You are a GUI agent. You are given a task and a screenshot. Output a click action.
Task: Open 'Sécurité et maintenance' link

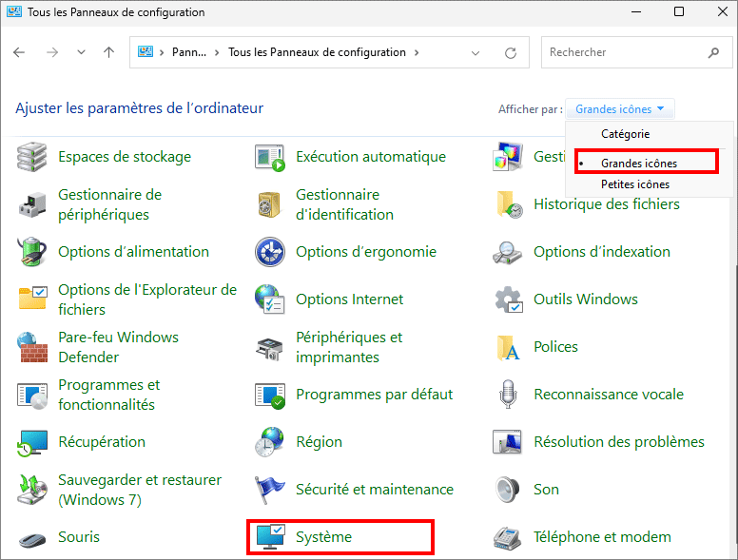point(374,490)
